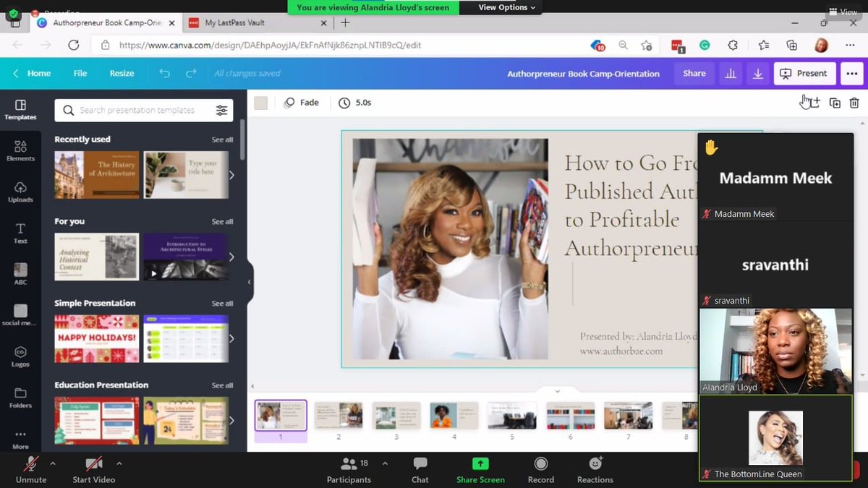Open the Zoom Participants panel
The height and width of the screenshot is (488, 868).
click(x=349, y=469)
